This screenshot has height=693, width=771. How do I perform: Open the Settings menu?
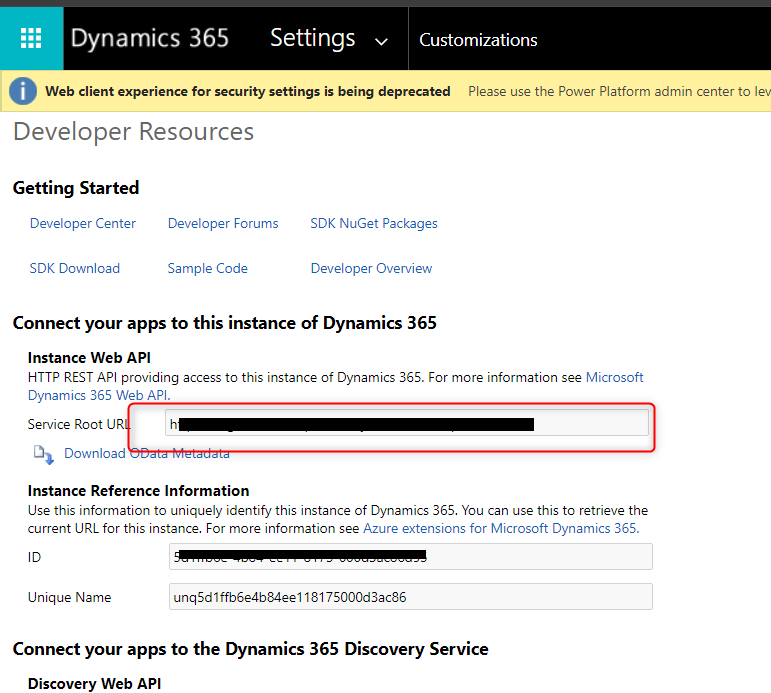pos(313,39)
